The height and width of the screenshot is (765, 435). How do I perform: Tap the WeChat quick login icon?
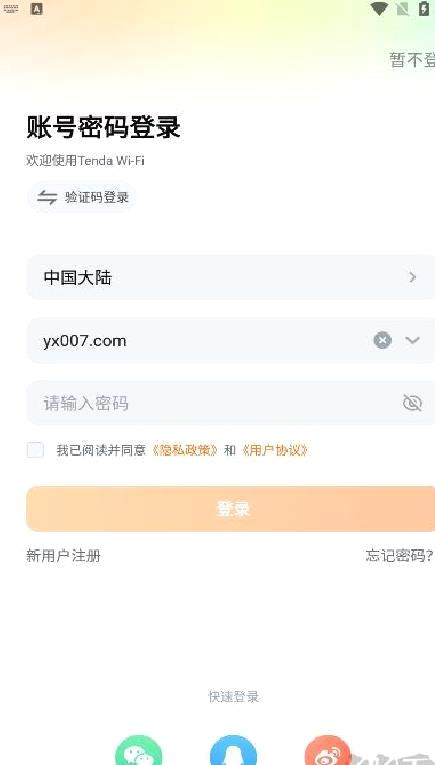[138, 751]
